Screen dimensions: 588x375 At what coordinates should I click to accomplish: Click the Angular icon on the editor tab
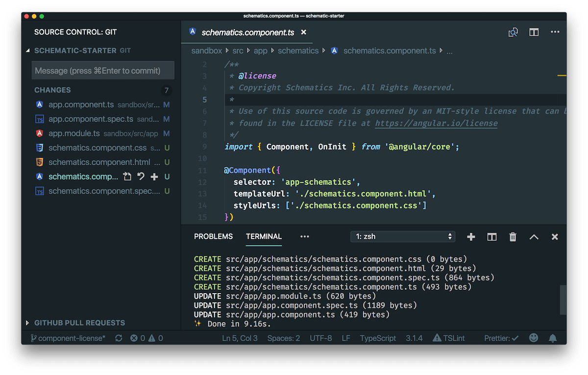193,32
